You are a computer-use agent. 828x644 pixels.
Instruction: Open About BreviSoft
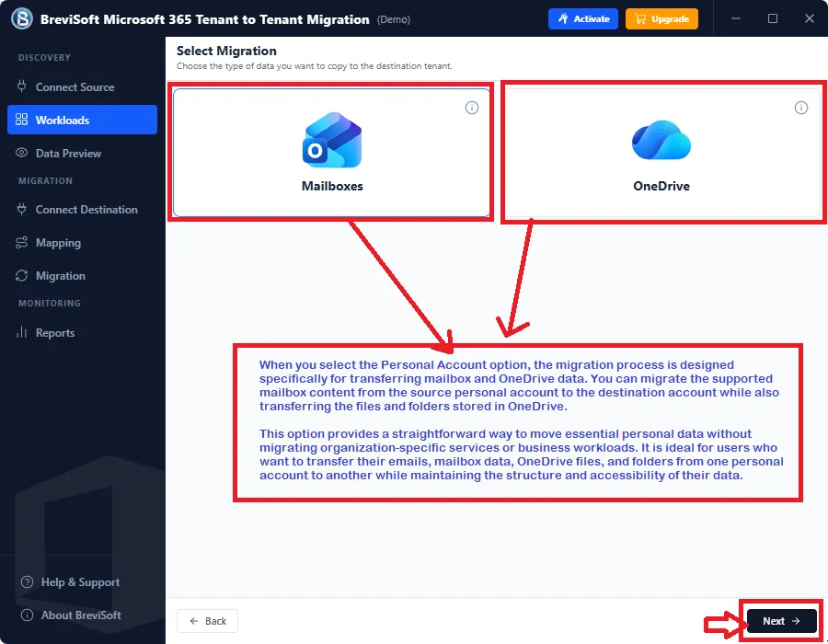(71, 615)
